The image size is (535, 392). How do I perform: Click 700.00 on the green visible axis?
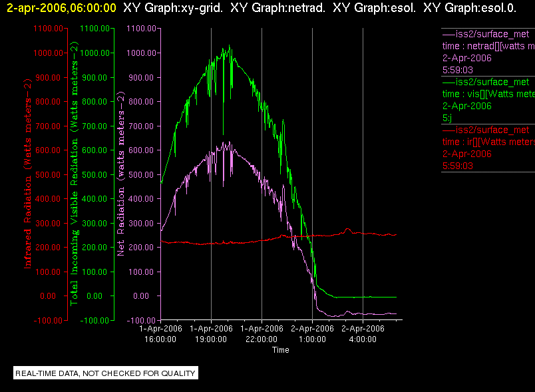pos(94,126)
